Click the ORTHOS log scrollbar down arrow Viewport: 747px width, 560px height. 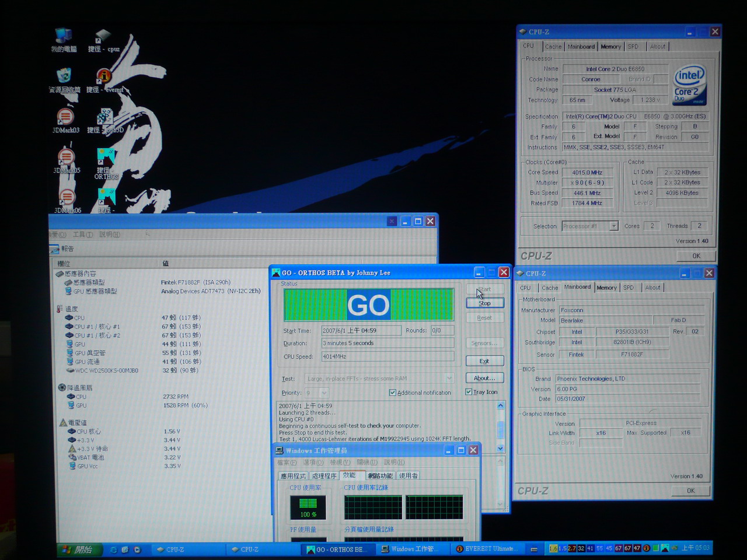tap(500, 448)
